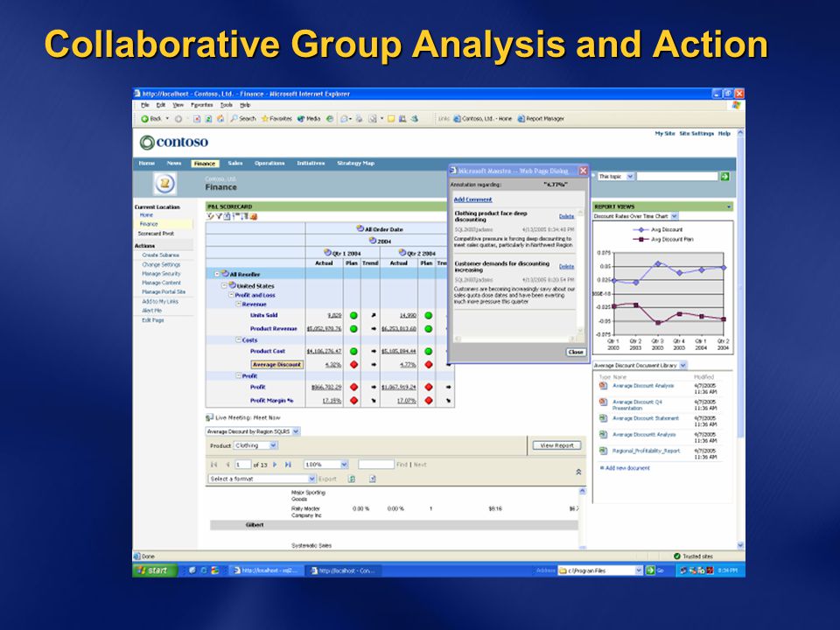Open History icon in IE toolbar

click(330, 119)
